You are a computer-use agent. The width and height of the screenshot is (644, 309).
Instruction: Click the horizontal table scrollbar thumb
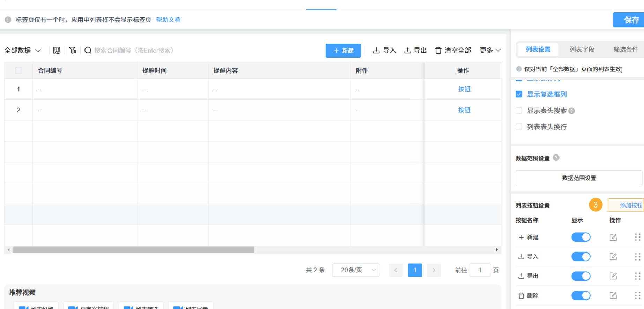click(133, 250)
